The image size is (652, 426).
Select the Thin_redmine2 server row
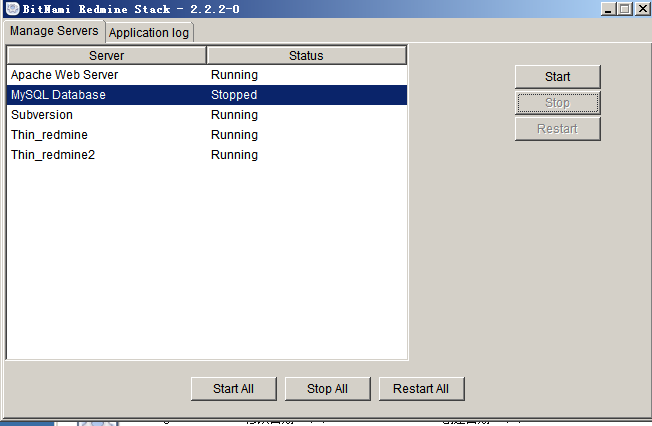coord(207,155)
